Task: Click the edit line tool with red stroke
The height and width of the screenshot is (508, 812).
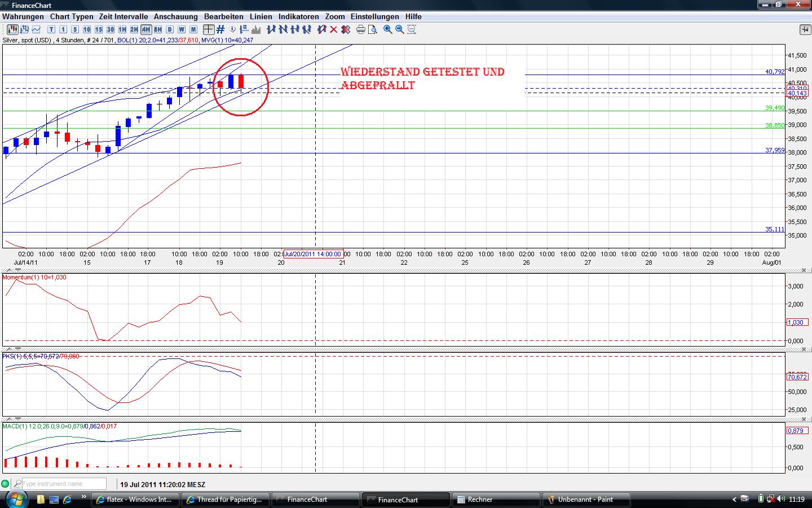Action: [x=322, y=29]
